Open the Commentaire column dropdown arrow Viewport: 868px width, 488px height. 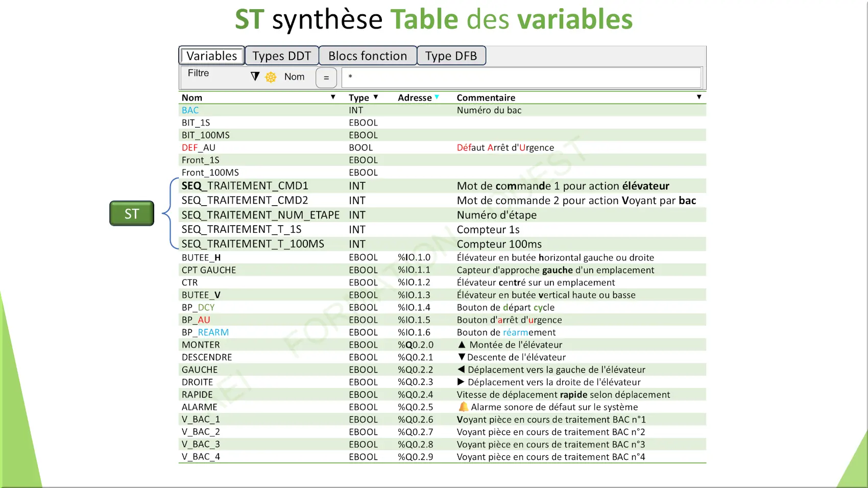[699, 97]
